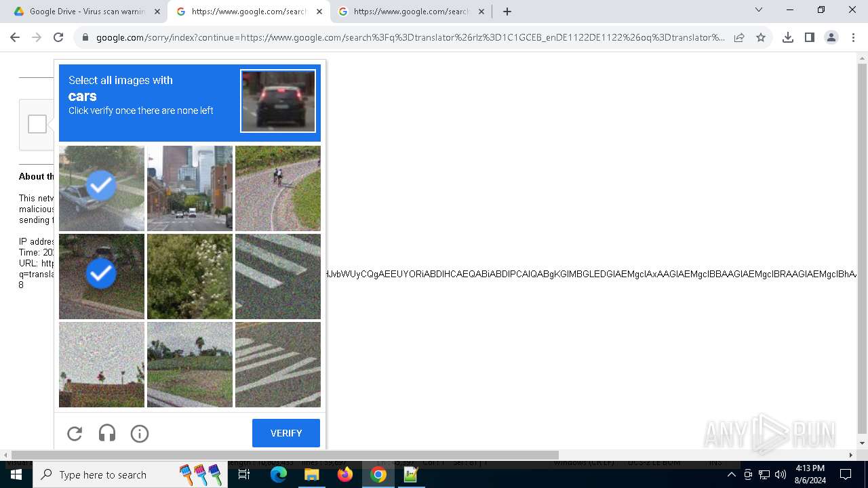Viewport: 868px width, 488px height.
Task: Open Chrome downloads
Action: tap(788, 37)
